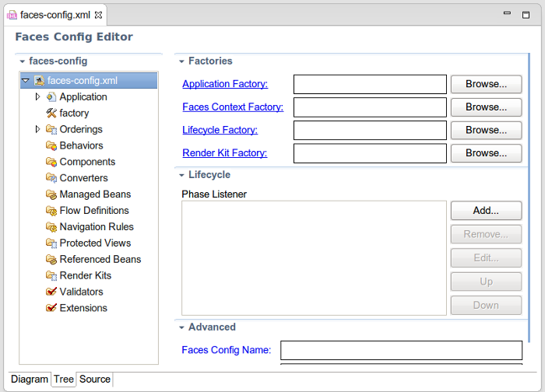Screen dimensions: 545x392
Task: Collapse the faces-config.xml root node
Action: point(26,81)
